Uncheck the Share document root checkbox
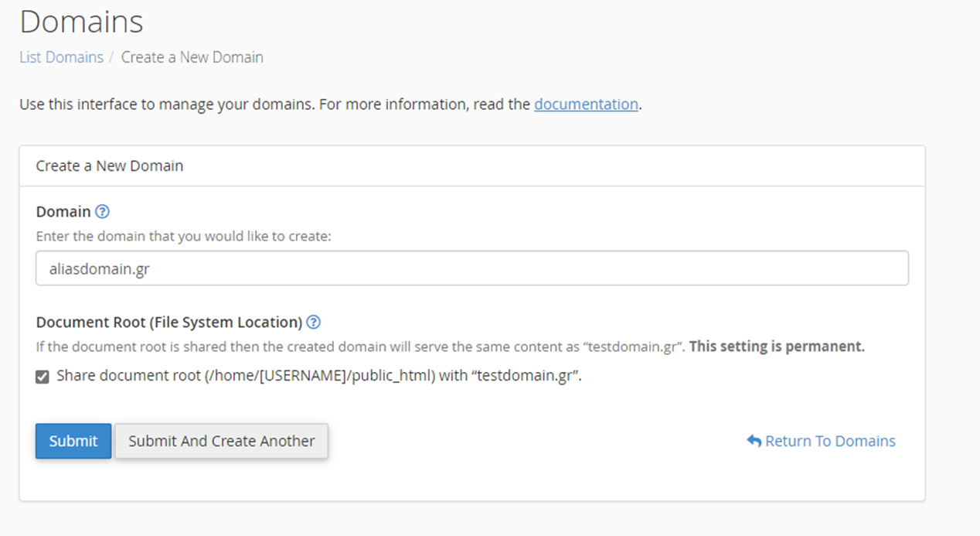Viewport: 980px width, 536px height. pyautogui.click(x=43, y=377)
